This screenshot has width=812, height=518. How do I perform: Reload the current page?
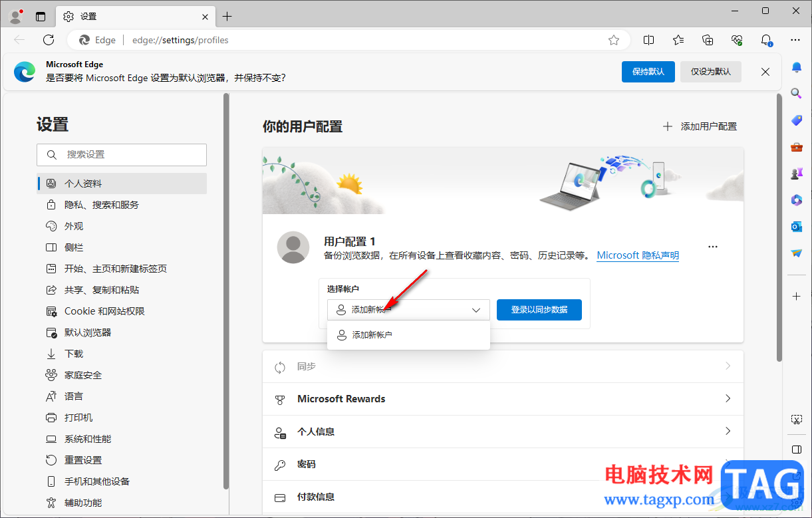pyautogui.click(x=49, y=40)
